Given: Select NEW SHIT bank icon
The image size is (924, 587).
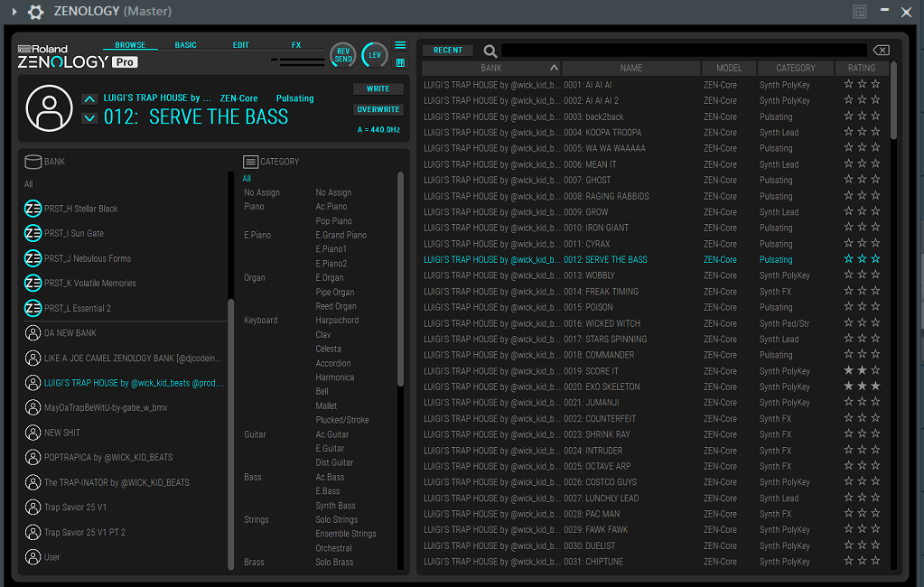Looking at the screenshot, I should tap(33, 433).
